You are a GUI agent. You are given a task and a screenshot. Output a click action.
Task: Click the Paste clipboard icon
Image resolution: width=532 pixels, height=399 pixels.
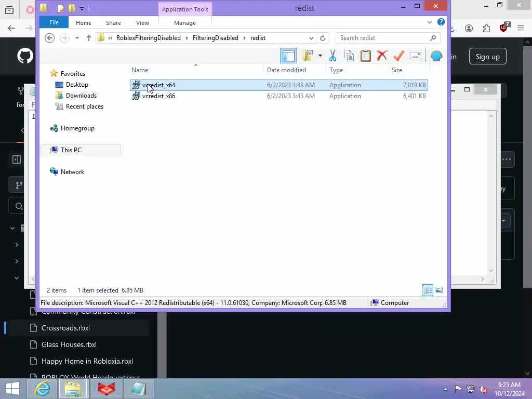coord(365,56)
